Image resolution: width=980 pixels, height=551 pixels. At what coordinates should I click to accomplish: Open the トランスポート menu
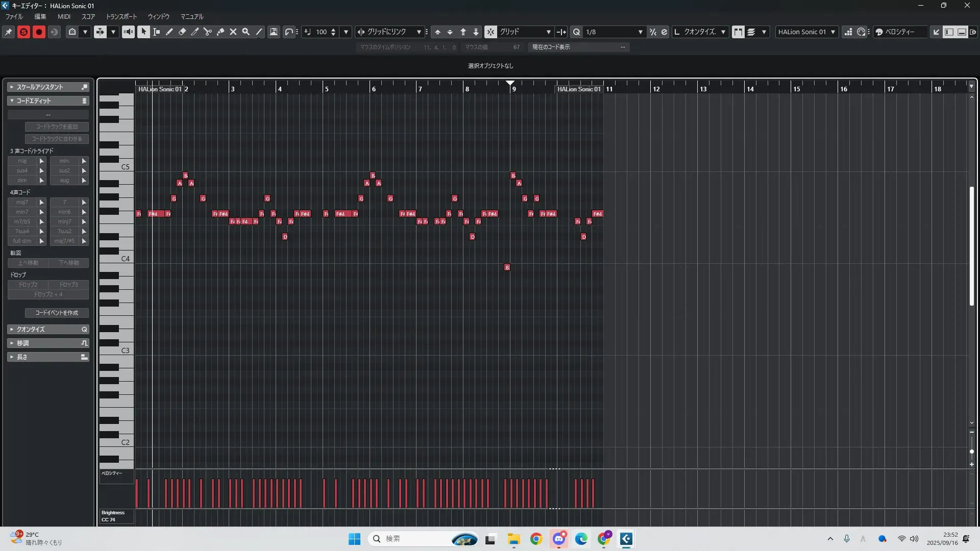(x=121, y=16)
